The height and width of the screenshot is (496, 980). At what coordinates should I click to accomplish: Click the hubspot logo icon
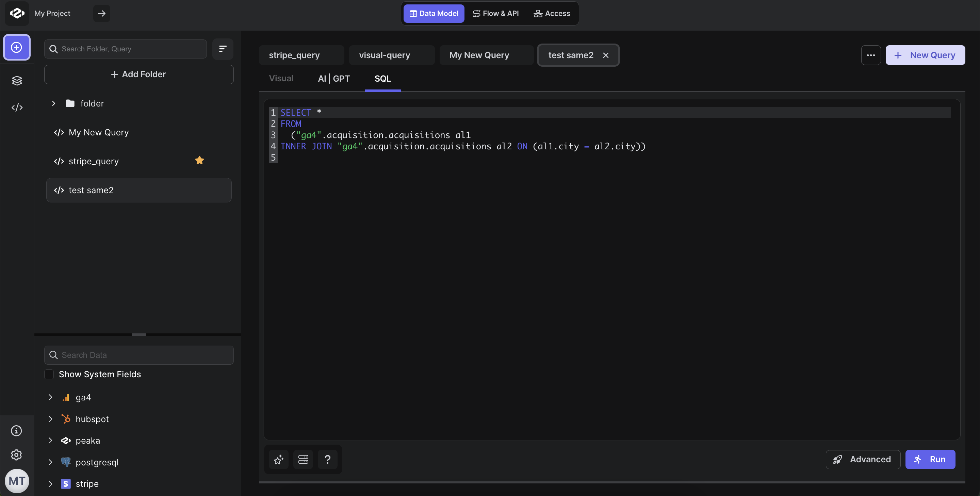click(66, 419)
